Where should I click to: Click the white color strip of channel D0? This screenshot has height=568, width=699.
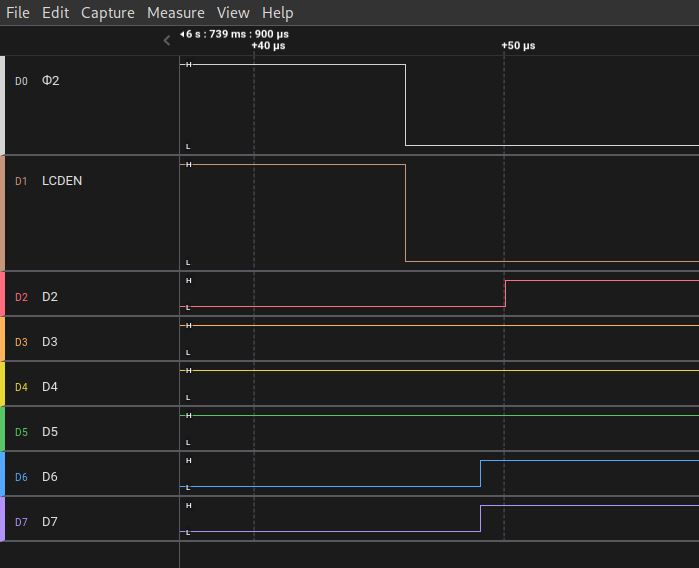pyautogui.click(x=3, y=105)
